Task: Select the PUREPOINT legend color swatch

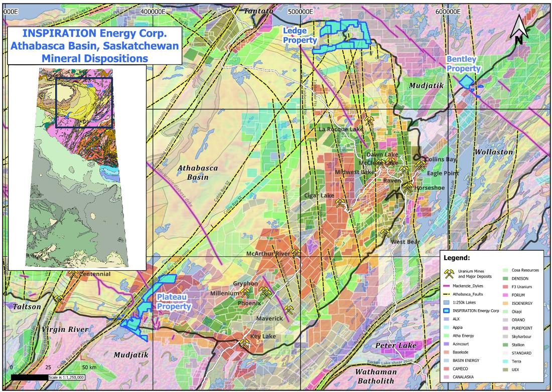Action: pyautogui.click(x=505, y=328)
